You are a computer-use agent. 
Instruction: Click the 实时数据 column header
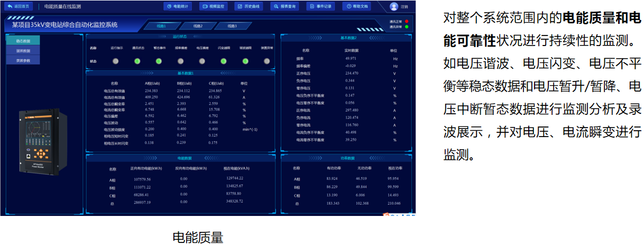pyautogui.click(x=352, y=50)
